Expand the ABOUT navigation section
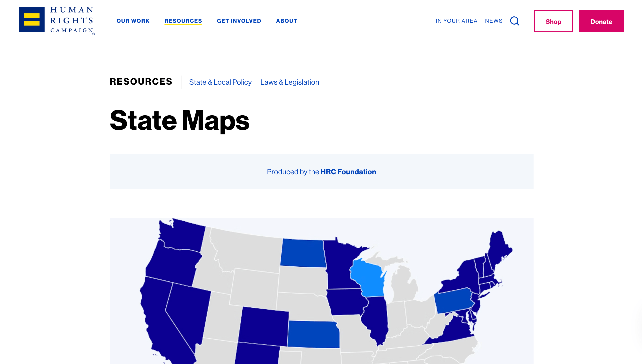Image resolution: width=642 pixels, height=364 pixels. [286, 21]
